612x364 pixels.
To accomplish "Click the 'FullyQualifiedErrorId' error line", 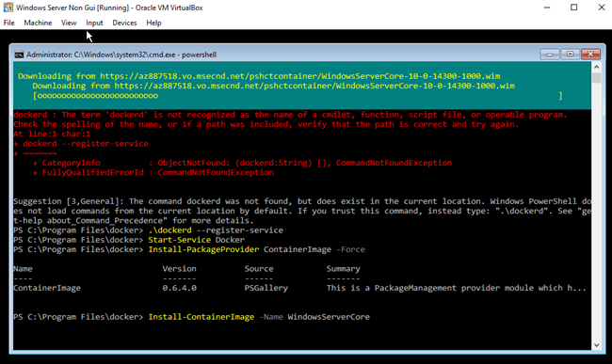I will pos(153,173).
